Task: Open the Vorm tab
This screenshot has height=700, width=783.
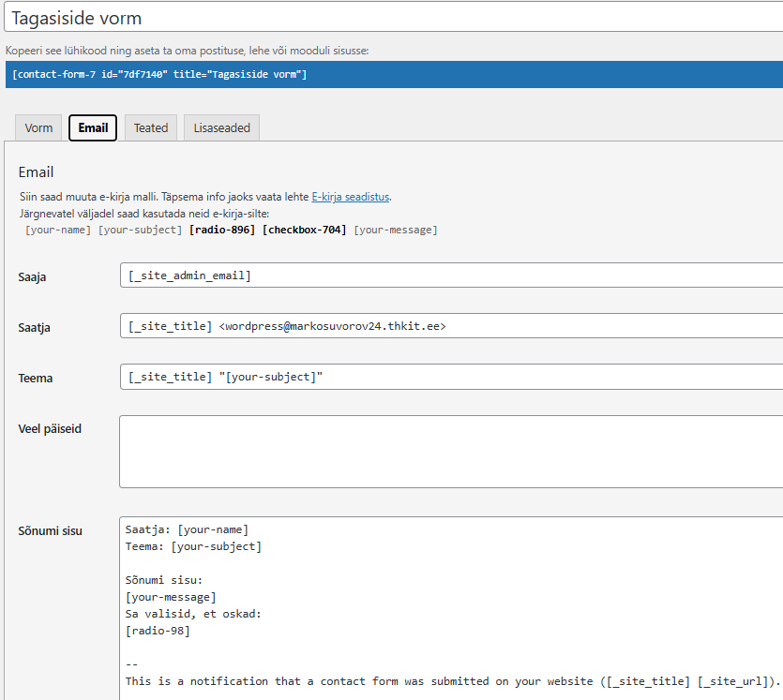Action: 38,128
